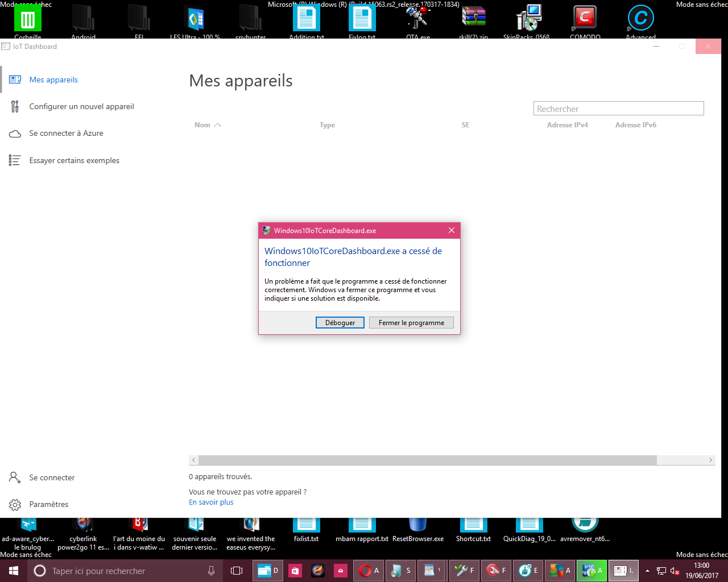Open the SkinPacks desktop icon
The height and width of the screenshot is (582, 728).
pyautogui.click(x=527, y=21)
